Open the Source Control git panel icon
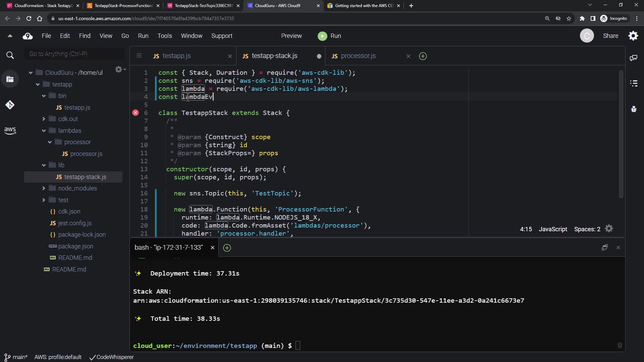 click(x=10, y=105)
